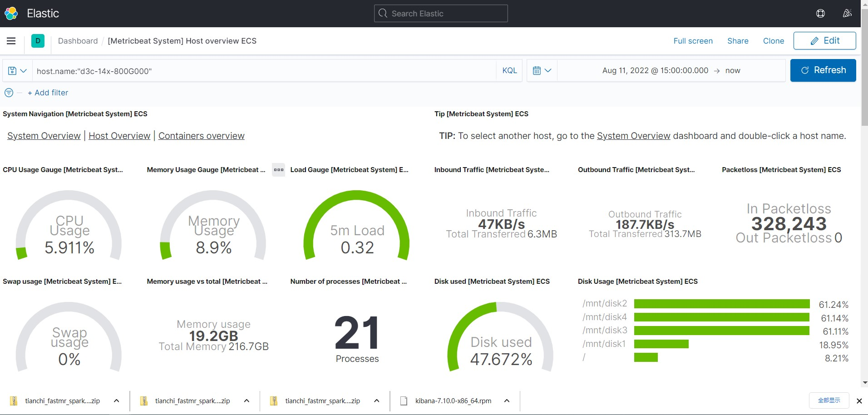The width and height of the screenshot is (868, 415).
Task: Close the downloads bar
Action: (859, 401)
